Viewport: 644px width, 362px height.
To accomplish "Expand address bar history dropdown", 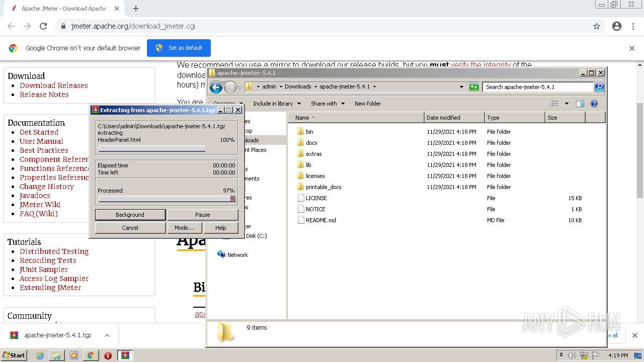I will pyautogui.click(x=461, y=86).
